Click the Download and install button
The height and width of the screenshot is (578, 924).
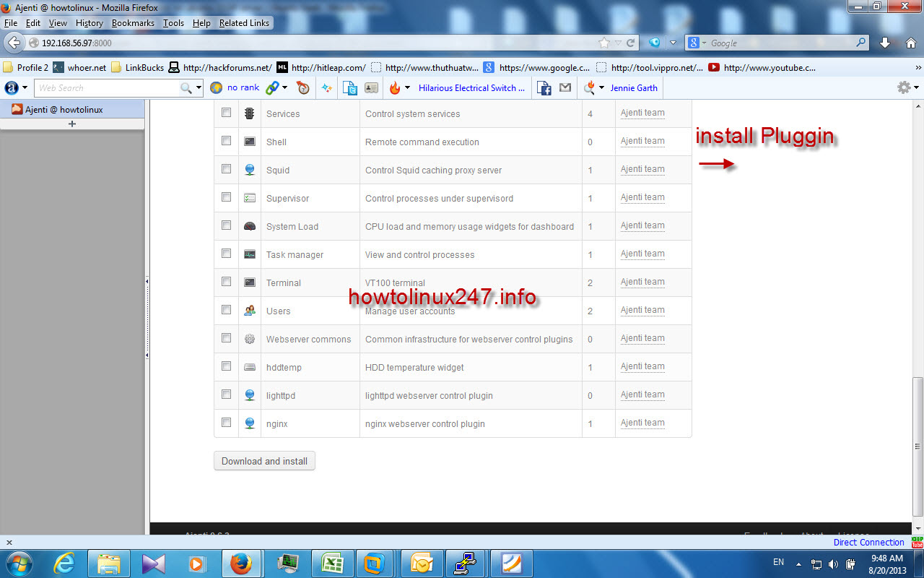click(x=264, y=461)
